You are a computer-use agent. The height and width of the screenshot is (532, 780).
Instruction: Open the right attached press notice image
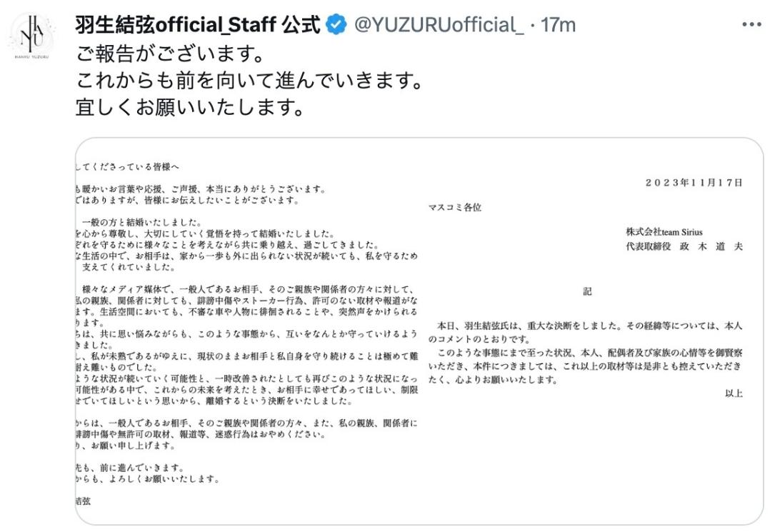[x=591, y=331]
